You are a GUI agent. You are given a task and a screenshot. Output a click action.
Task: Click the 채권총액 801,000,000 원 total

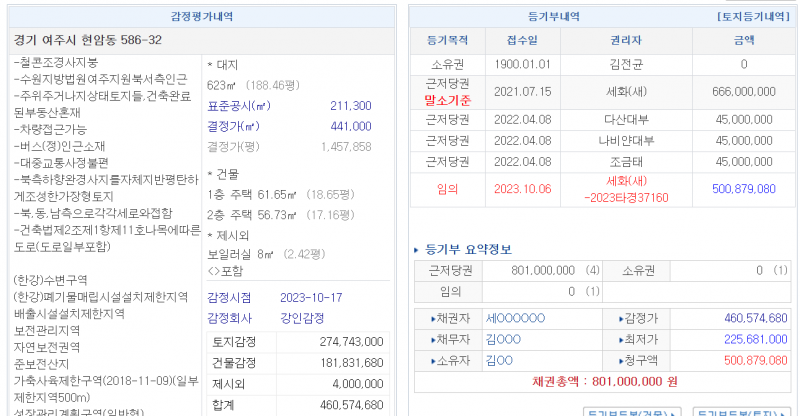[606, 381]
